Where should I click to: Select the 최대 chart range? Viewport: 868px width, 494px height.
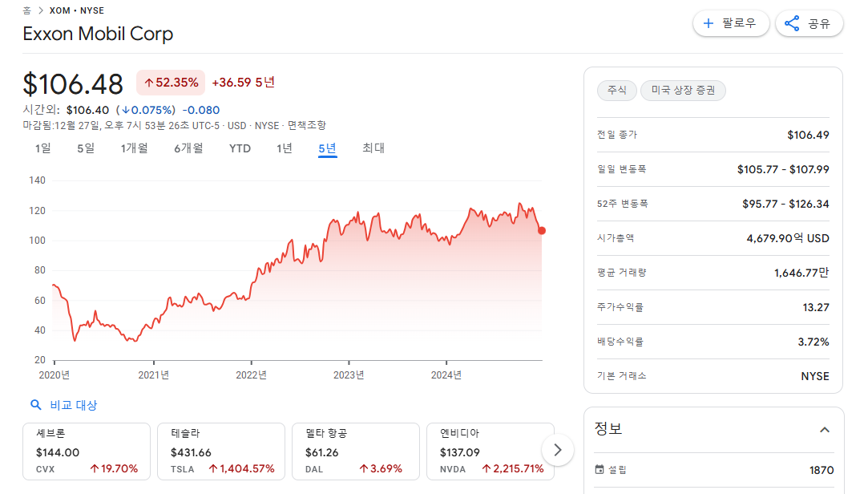(373, 148)
